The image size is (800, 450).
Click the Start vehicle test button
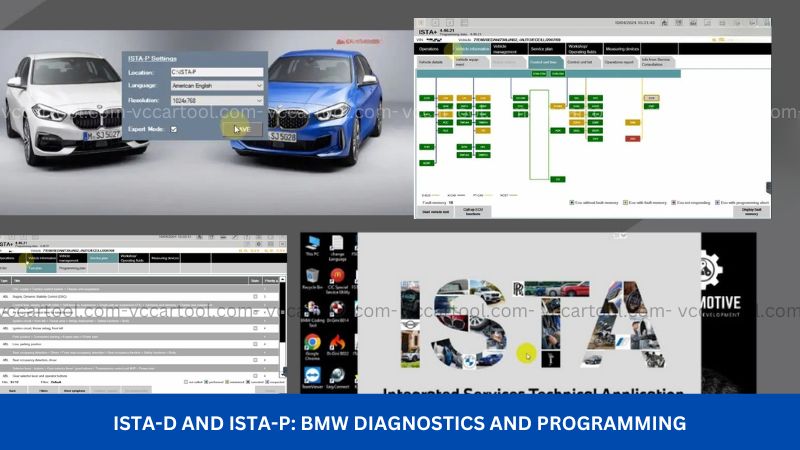pyautogui.click(x=435, y=212)
